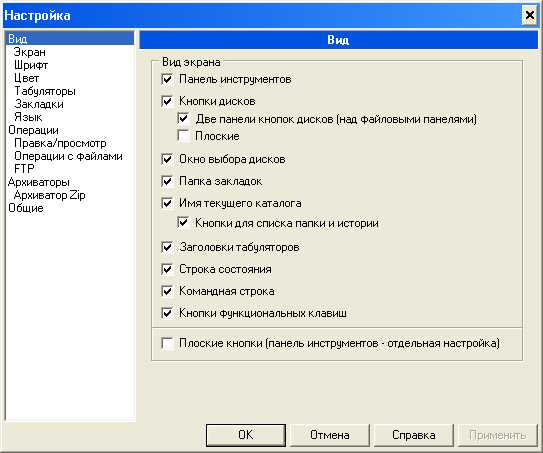Select Шрифт in the settings tree
The width and height of the screenshot is (543, 453).
[31, 65]
